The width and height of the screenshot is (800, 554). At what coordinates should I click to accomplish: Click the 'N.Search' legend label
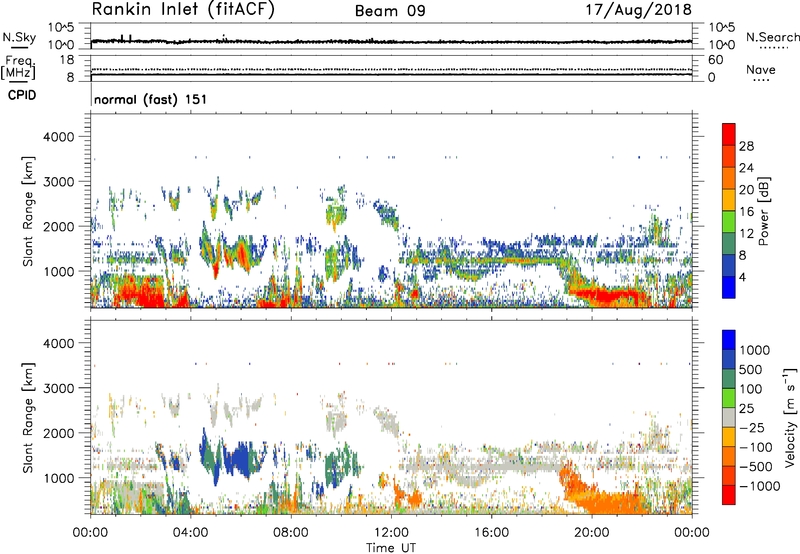[772, 37]
